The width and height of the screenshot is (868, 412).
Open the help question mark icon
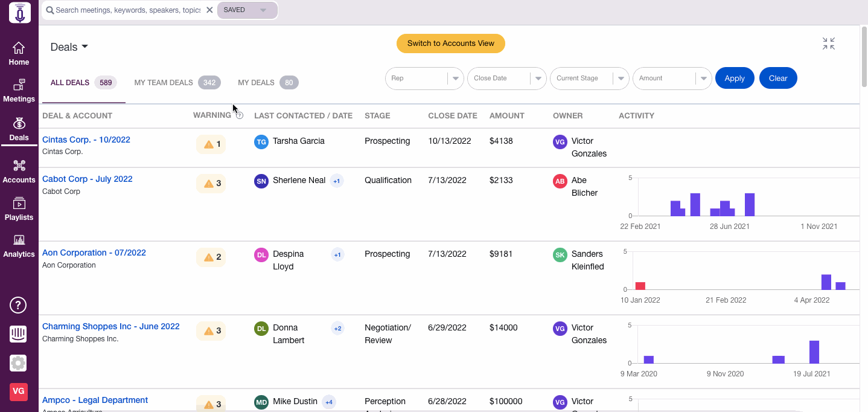tap(18, 305)
